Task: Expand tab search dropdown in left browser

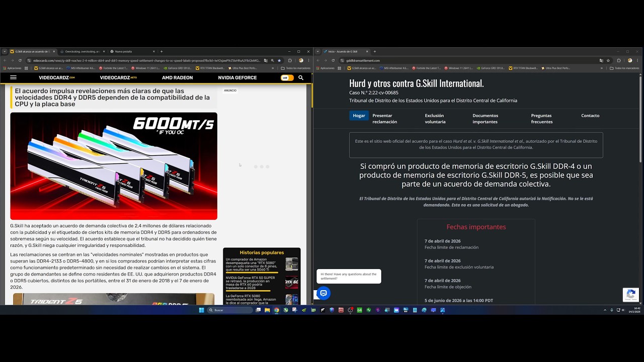Action: 5,51
